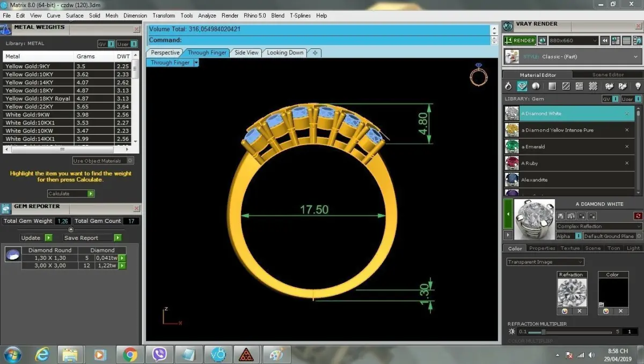Open the Transparent Image dropdown
This screenshot has width=644, height=364.
pos(545,262)
